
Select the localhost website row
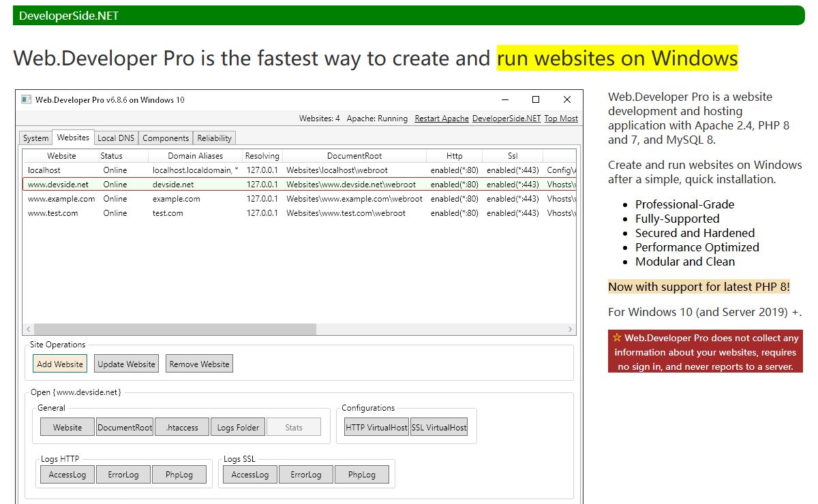pyautogui.click(x=300, y=170)
